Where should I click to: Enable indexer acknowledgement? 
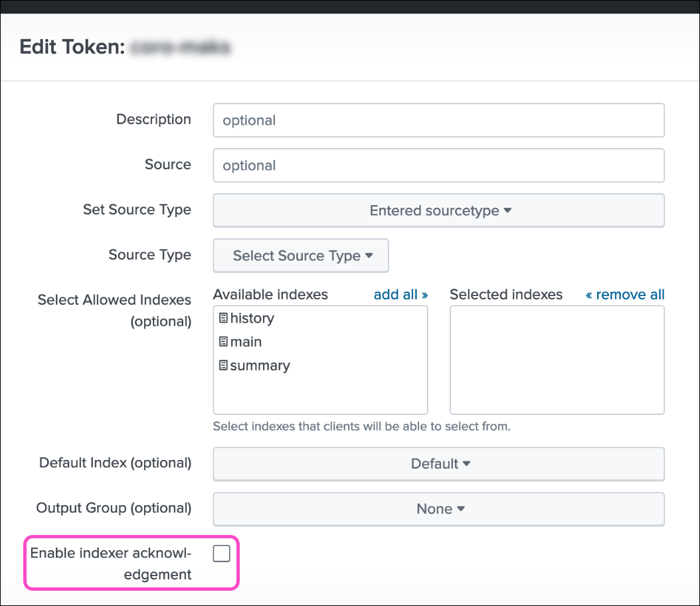coord(221,553)
